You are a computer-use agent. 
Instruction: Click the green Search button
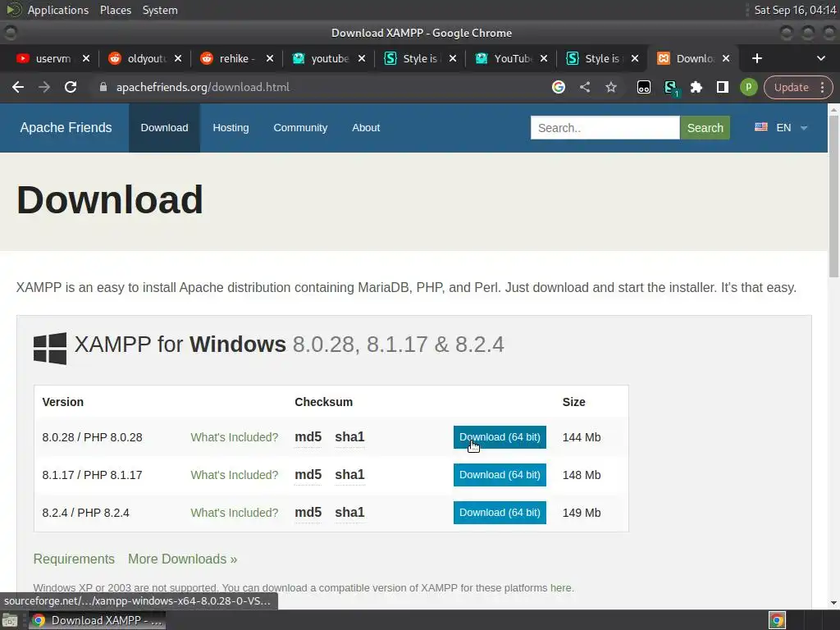705,127
